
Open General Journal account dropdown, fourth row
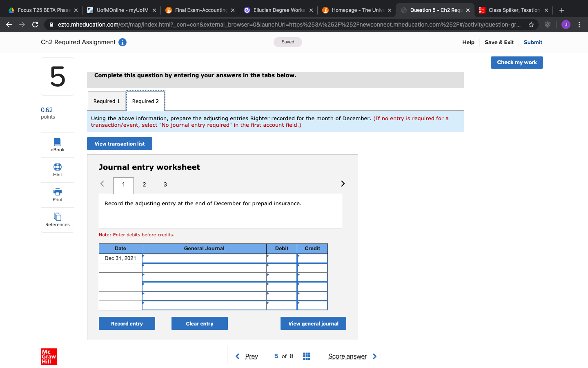pos(204,287)
